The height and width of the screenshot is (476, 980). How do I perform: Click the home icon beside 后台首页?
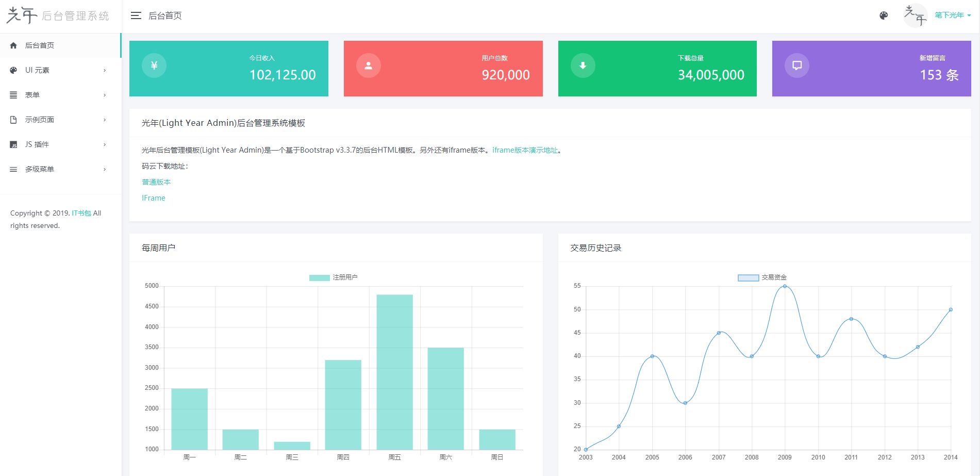(x=13, y=45)
